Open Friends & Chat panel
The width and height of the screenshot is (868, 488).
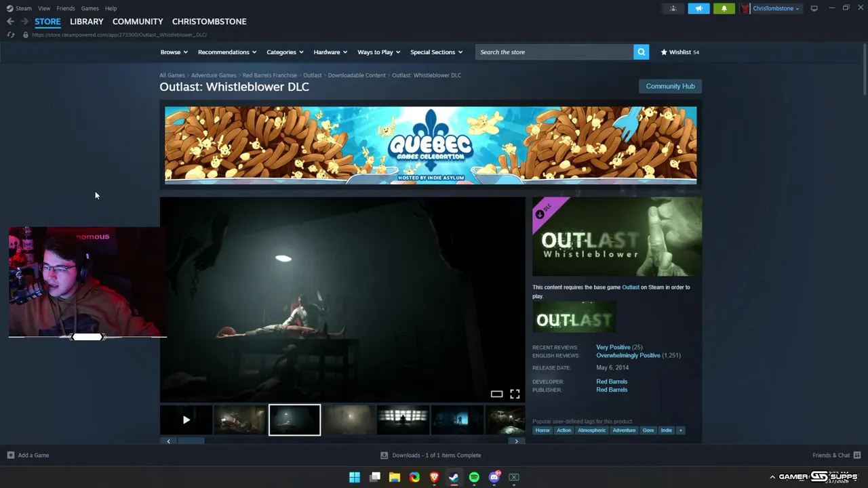coord(836,455)
